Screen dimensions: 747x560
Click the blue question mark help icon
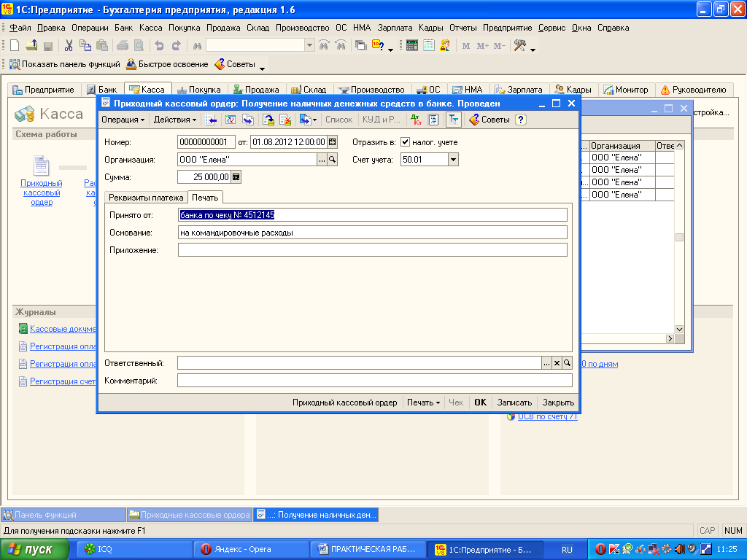tap(521, 120)
